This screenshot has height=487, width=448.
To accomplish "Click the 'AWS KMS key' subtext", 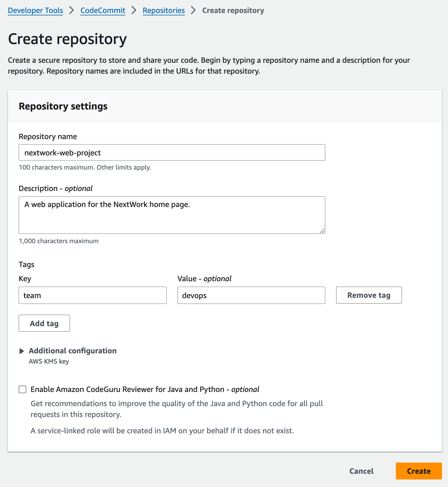I will pos(49,361).
